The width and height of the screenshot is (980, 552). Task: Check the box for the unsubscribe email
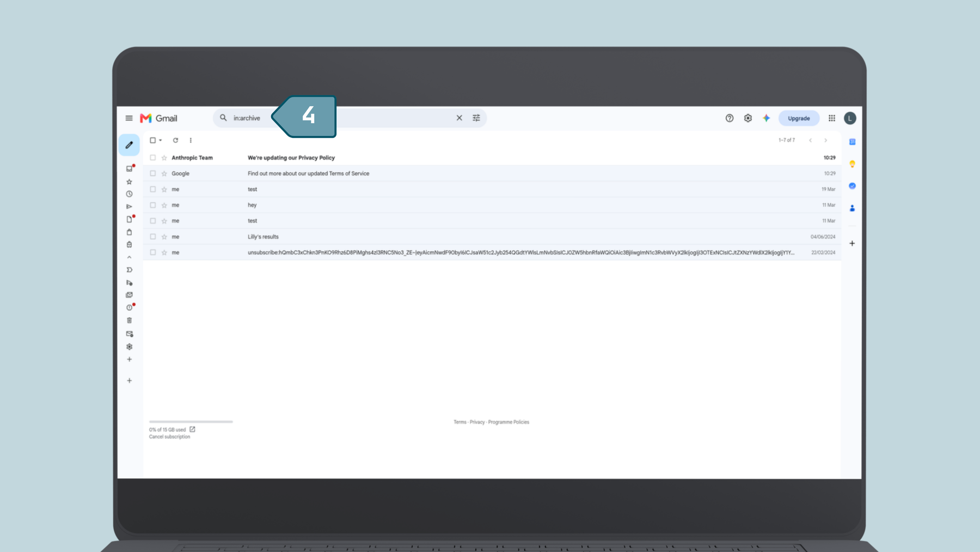coord(153,252)
